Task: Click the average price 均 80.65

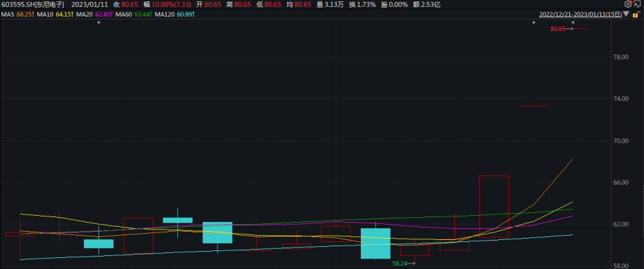Action: pyautogui.click(x=299, y=5)
